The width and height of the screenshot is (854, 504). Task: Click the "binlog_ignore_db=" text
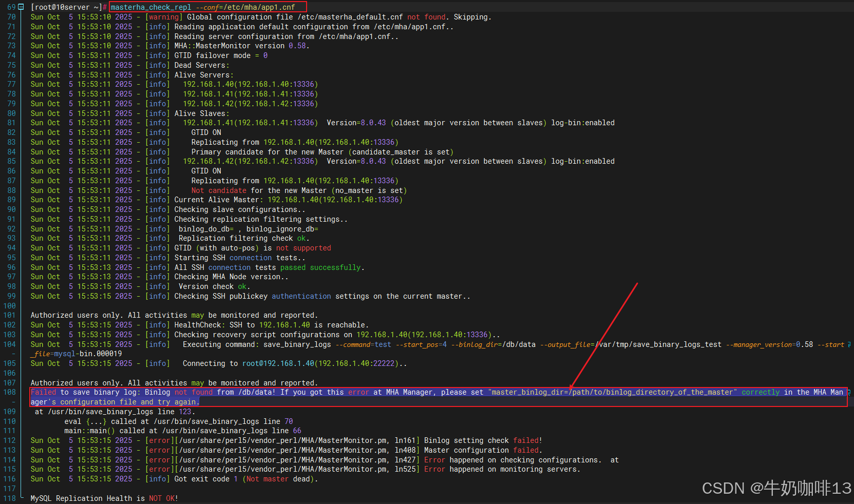[282, 229]
